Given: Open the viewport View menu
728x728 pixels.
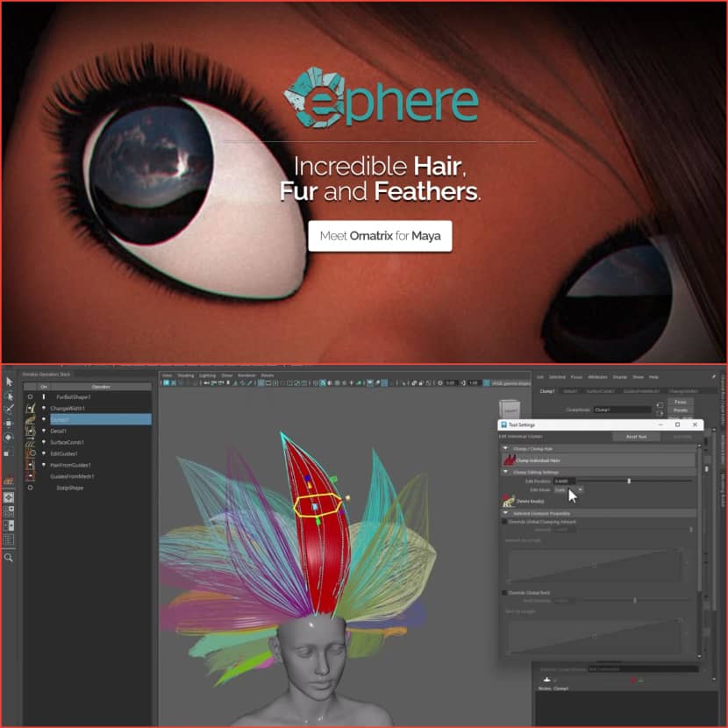Looking at the screenshot, I should (168, 375).
